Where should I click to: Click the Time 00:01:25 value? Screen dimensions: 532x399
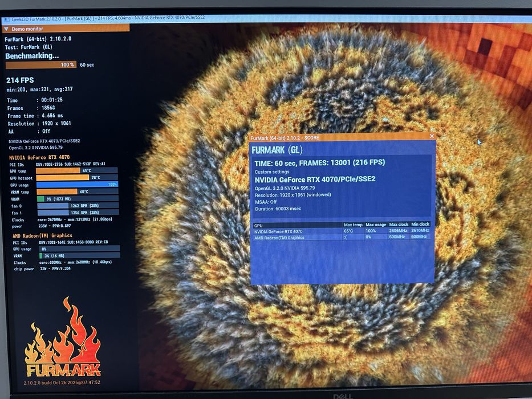[x=52, y=100]
